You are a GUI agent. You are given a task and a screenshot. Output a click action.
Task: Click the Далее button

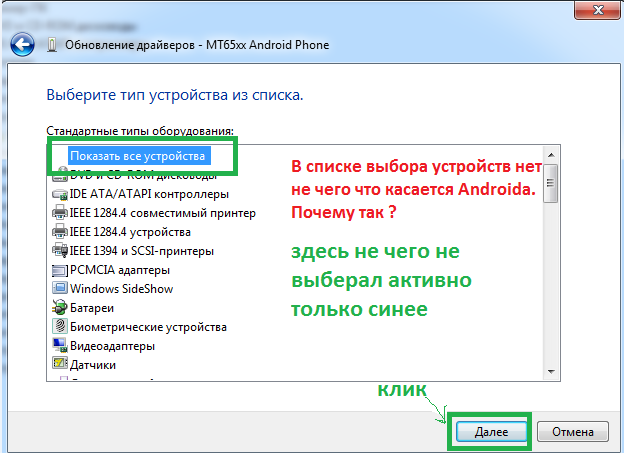click(x=491, y=432)
